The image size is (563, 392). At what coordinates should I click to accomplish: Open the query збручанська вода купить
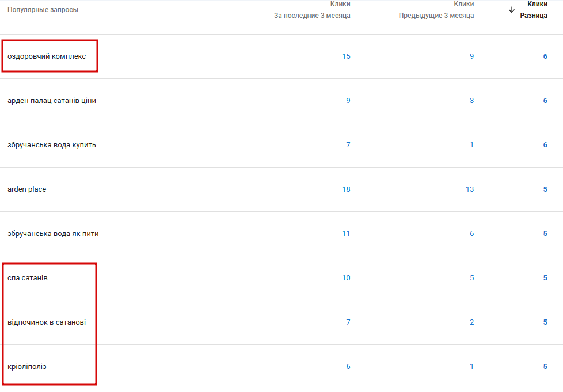point(52,145)
